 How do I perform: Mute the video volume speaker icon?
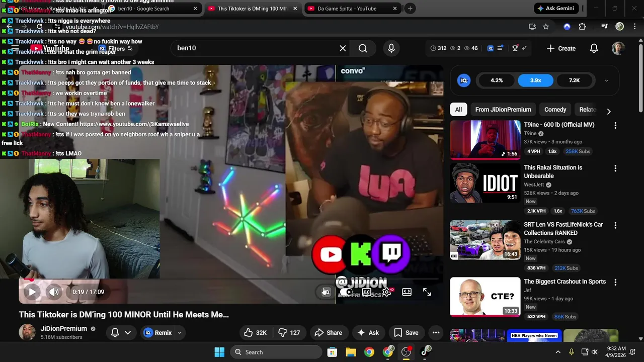click(54, 292)
